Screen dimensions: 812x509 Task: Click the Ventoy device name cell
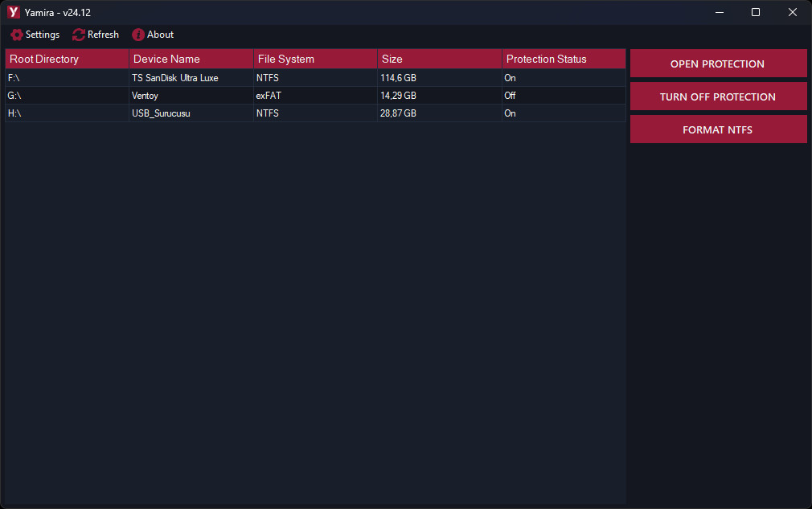(191, 95)
